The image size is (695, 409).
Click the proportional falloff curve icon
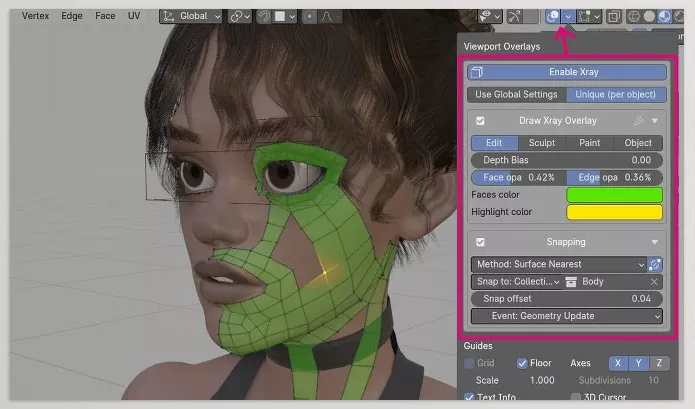326,17
